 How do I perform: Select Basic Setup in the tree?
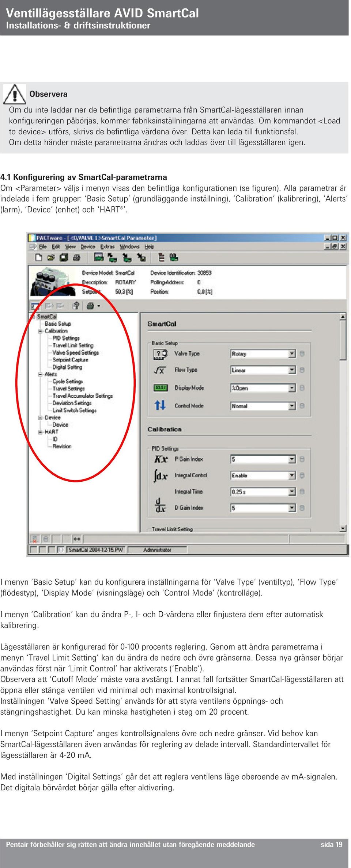(x=58, y=324)
